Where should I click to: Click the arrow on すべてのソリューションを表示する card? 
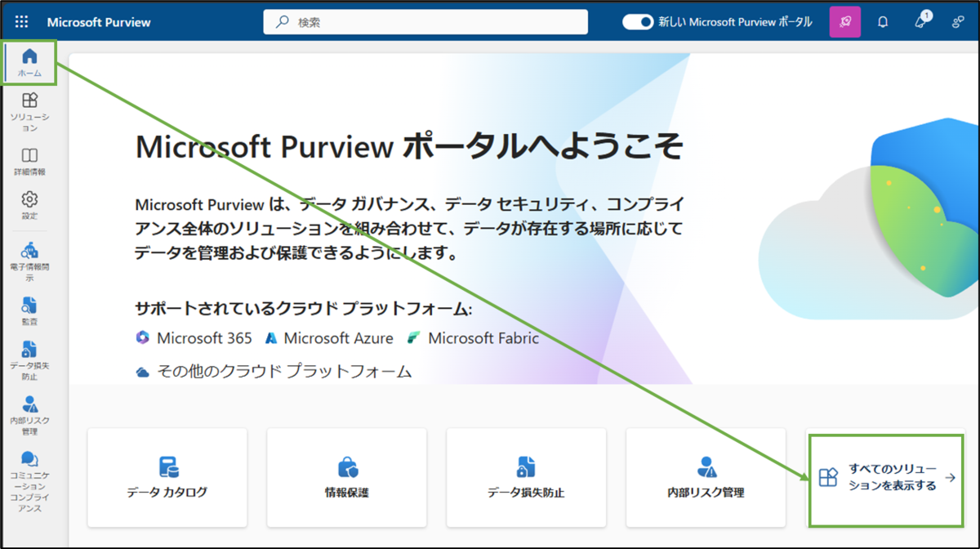(x=950, y=479)
